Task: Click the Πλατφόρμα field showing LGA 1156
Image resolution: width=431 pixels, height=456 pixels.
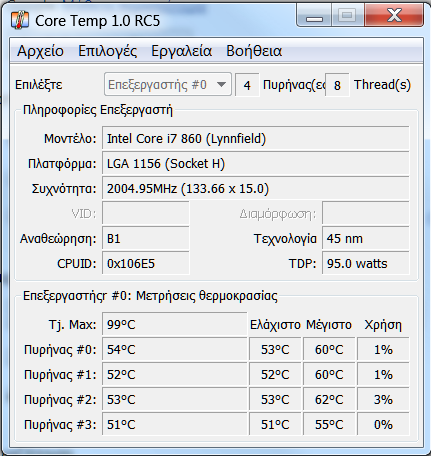Action: 256,163
